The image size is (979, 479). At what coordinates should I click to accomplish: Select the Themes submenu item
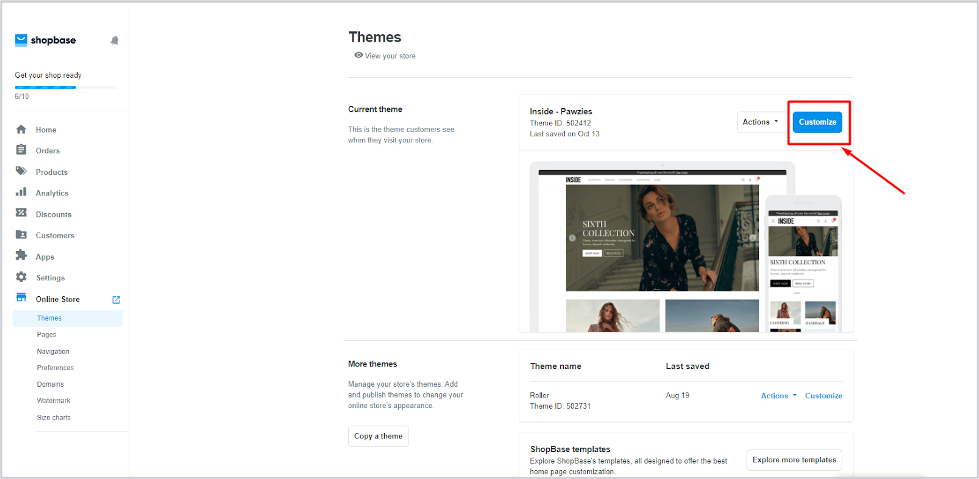[x=67, y=318]
